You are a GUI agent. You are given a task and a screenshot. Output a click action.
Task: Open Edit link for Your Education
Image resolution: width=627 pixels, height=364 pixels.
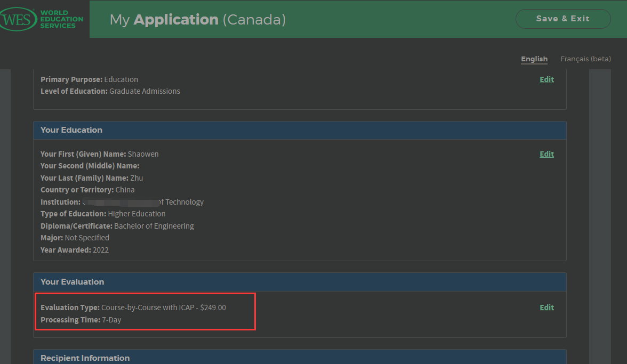pyautogui.click(x=546, y=154)
